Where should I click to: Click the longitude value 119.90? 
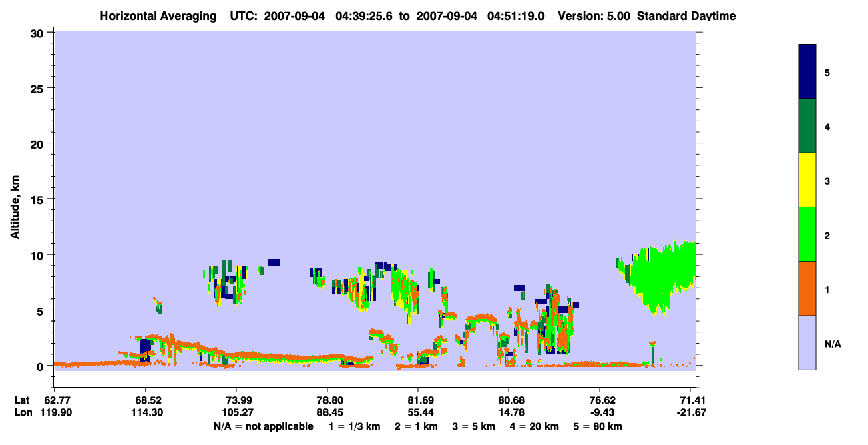[x=55, y=412]
